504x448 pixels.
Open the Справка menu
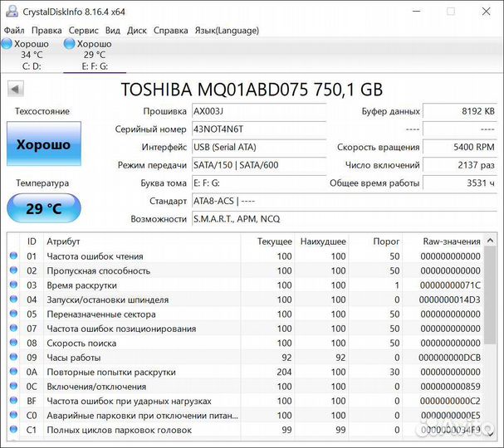tap(171, 31)
